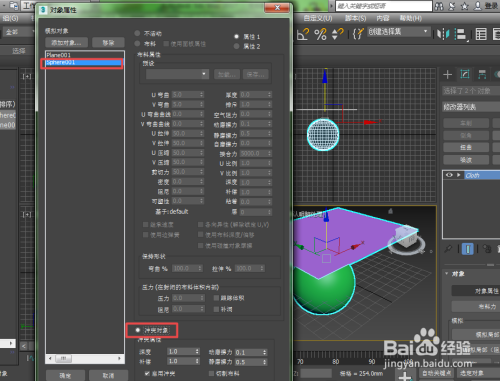Click the keyword search input field
The image size is (500, 381).
point(384,6)
